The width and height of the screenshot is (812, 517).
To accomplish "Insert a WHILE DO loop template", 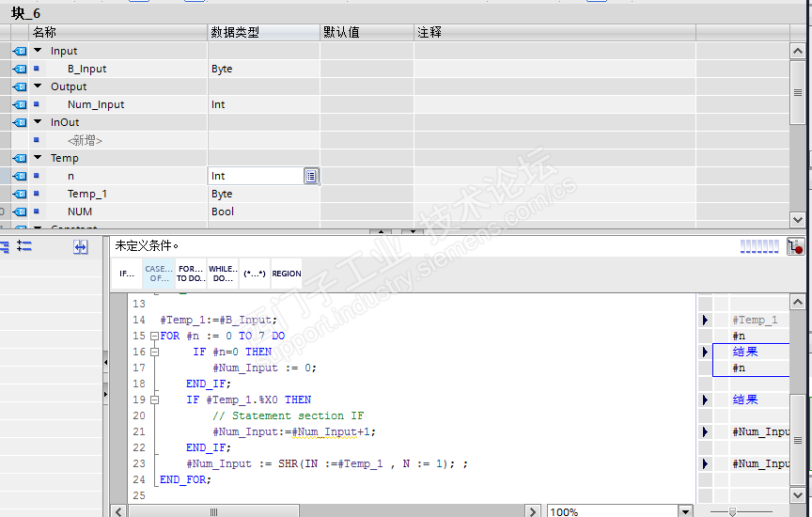I will pos(223,274).
